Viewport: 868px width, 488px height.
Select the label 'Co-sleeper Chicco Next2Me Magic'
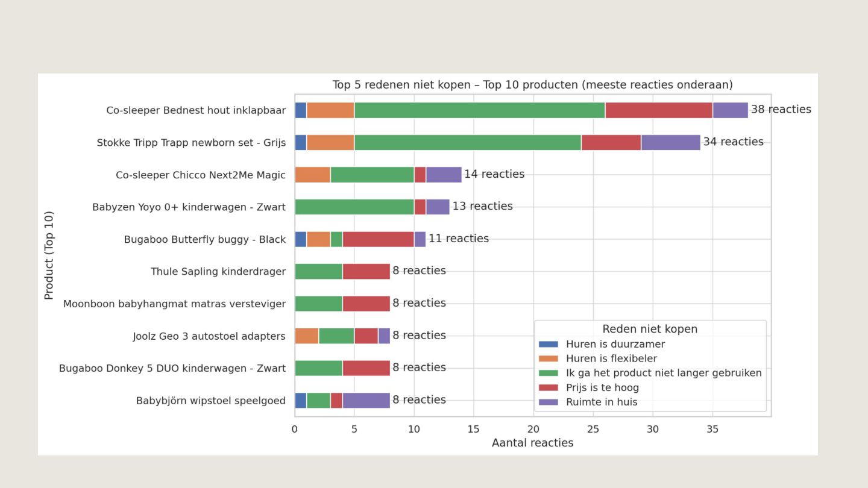coord(201,175)
